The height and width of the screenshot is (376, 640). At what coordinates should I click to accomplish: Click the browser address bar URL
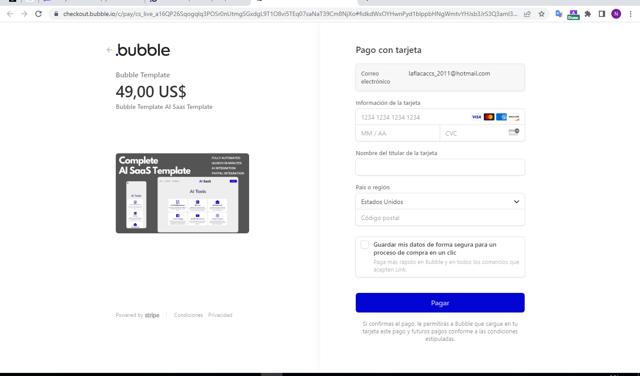click(290, 14)
